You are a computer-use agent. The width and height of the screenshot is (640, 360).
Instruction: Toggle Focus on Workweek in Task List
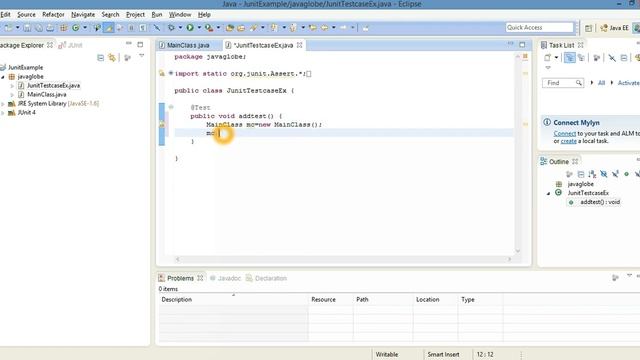click(596, 58)
